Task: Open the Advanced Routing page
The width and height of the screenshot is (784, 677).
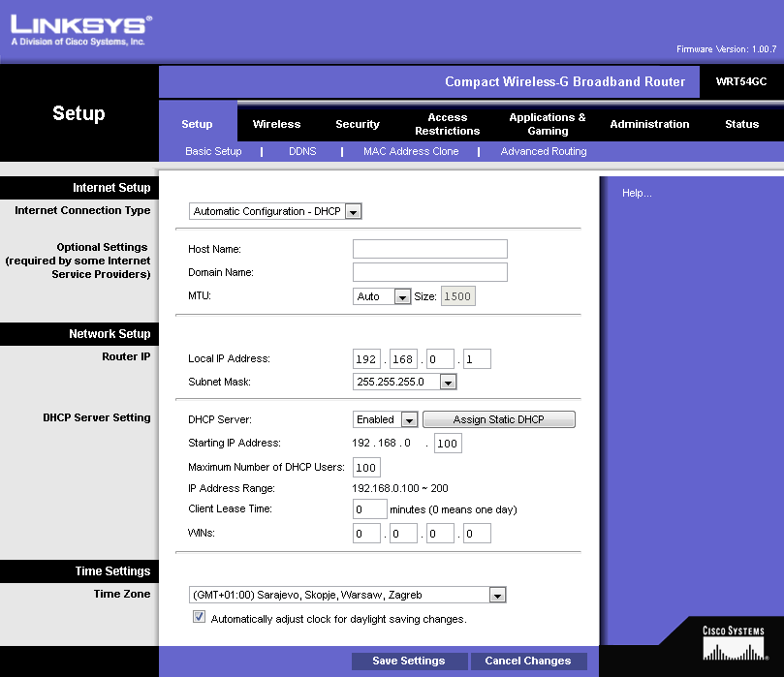Action: coord(543,151)
